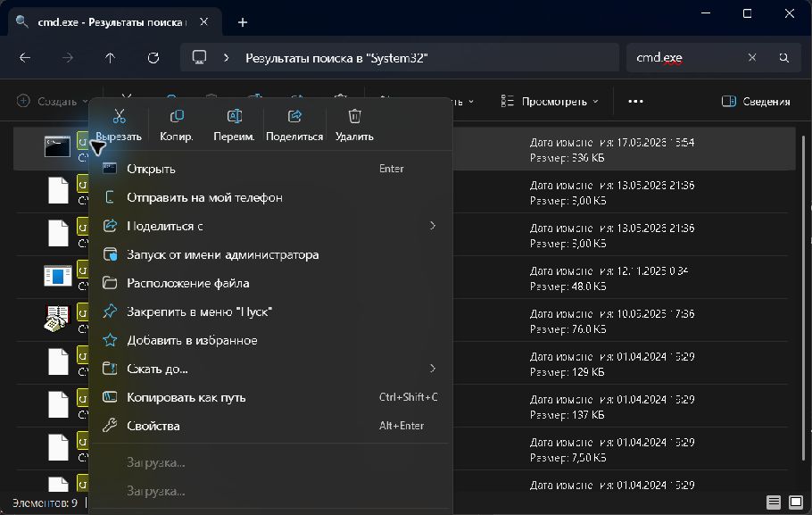The height and width of the screenshot is (515, 812).
Task: Click the address bar path text
Action: tap(336, 58)
